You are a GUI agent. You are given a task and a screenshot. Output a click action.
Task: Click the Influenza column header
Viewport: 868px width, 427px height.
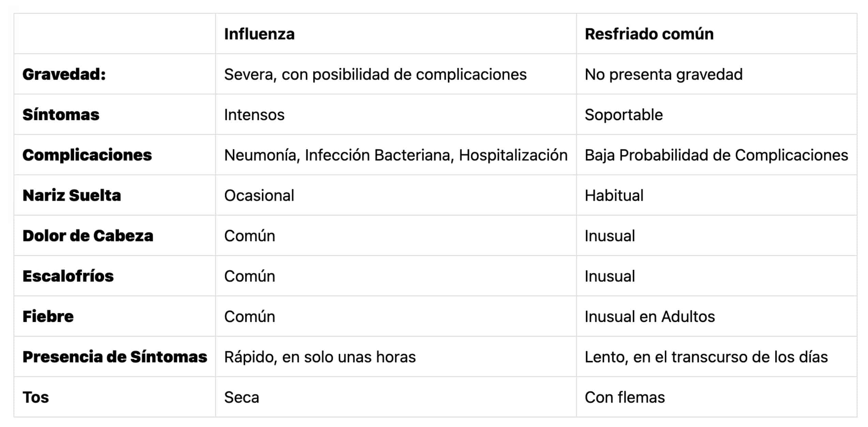coord(259,34)
